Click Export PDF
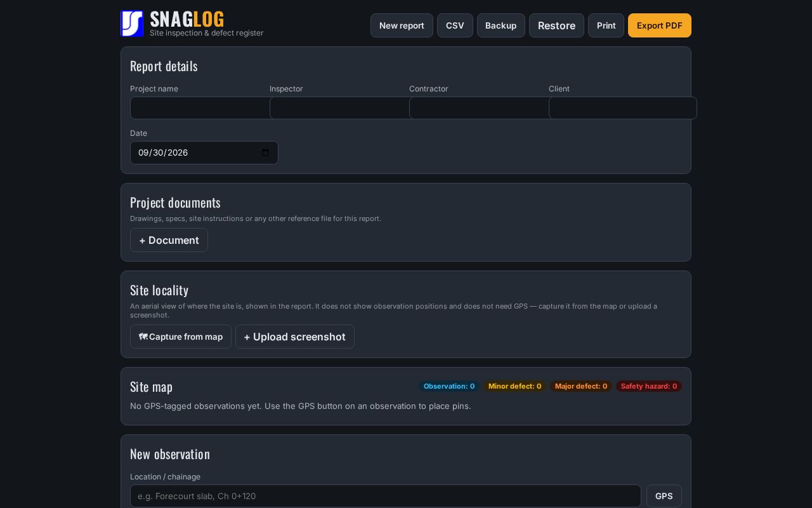812x508 pixels. tap(660, 25)
